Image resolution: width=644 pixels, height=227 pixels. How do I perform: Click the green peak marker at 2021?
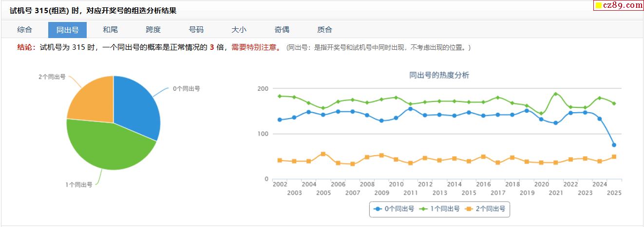(556, 94)
